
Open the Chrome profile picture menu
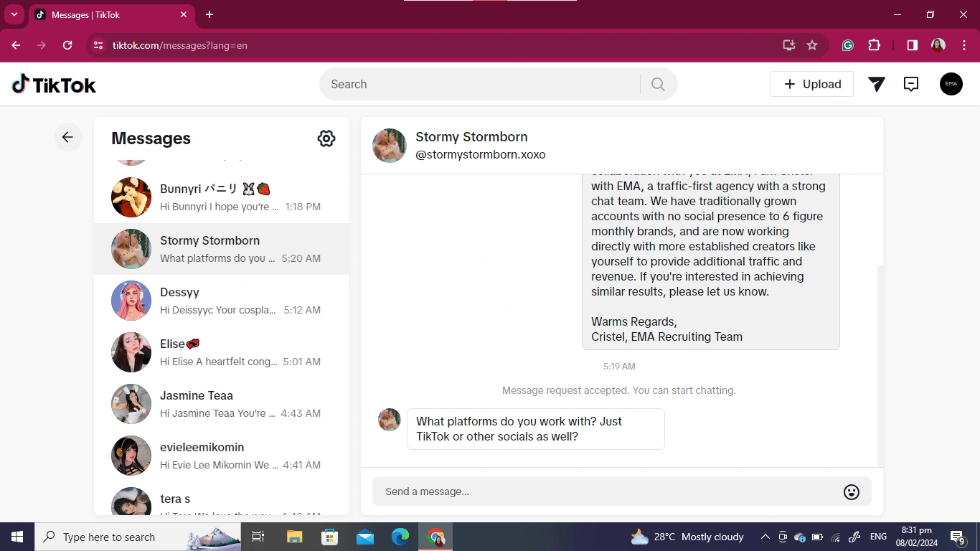click(938, 45)
